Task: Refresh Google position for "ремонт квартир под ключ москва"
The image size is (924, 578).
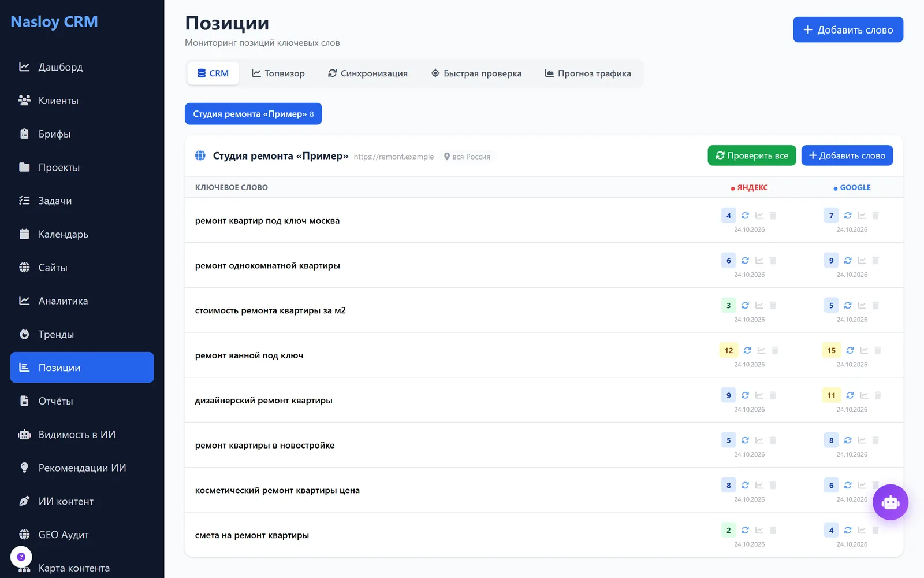Action: [848, 216]
